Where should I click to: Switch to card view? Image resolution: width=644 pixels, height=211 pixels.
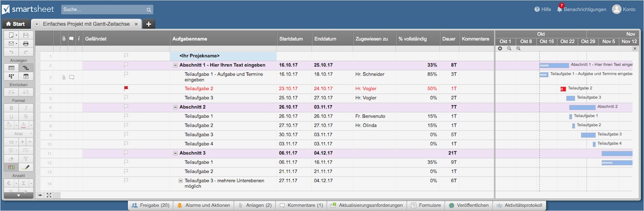point(11,76)
